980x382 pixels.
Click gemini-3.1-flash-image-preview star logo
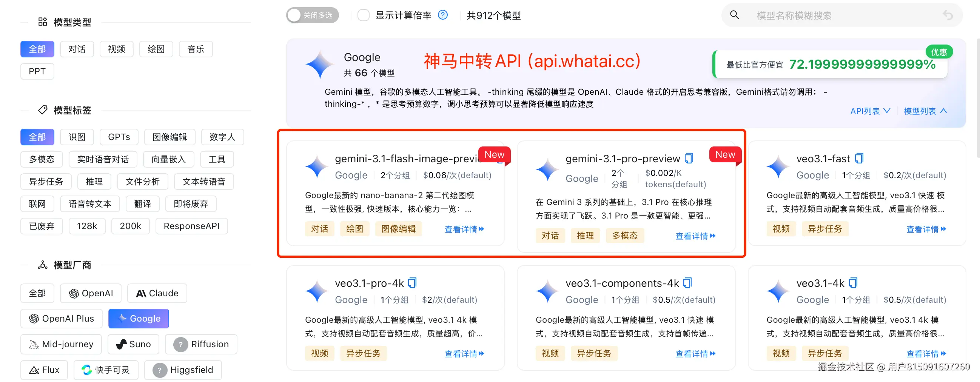point(316,166)
